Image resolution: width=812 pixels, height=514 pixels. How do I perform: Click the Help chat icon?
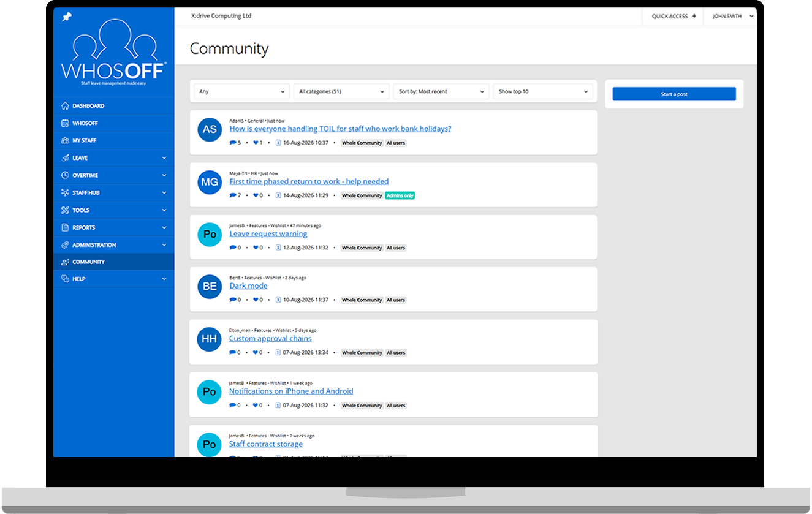(66, 279)
